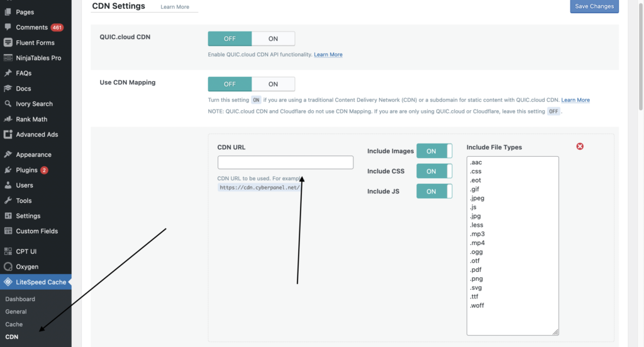Open Learn More for QUIC.cloud CDN API

point(328,54)
